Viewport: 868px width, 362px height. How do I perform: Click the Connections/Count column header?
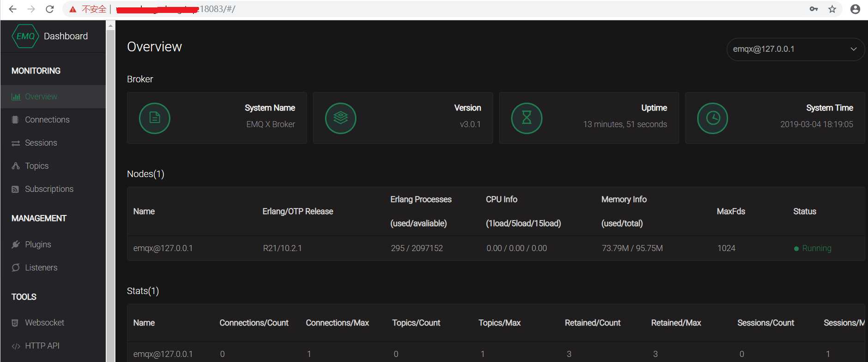tap(254, 323)
